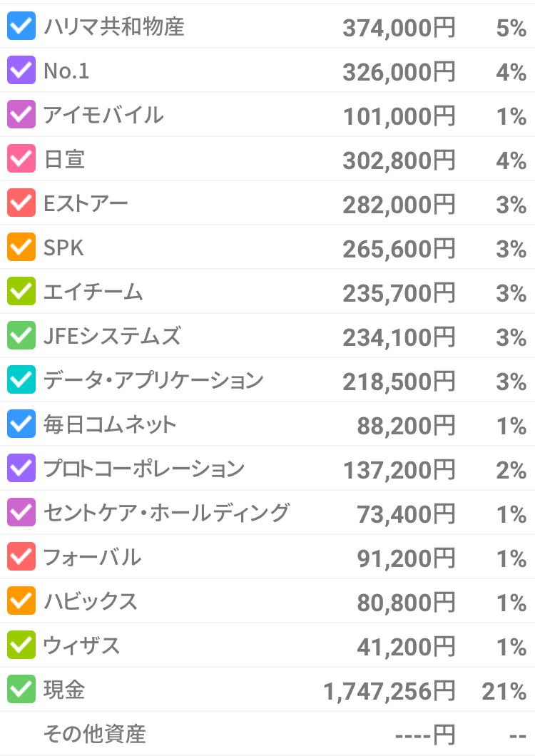Toggle the pink 日宣 checkbox
535x756 pixels.
21,159
